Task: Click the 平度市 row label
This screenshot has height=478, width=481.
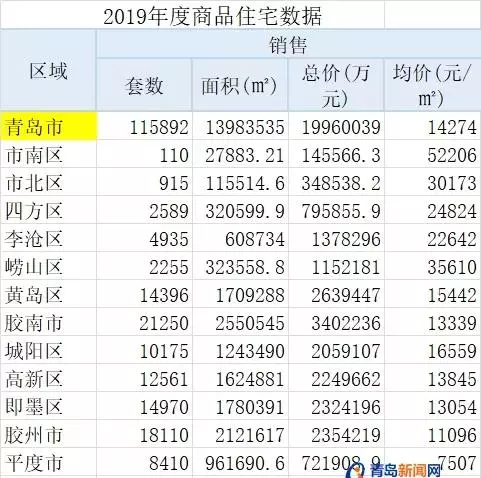Action: click(x=48, y=463)
